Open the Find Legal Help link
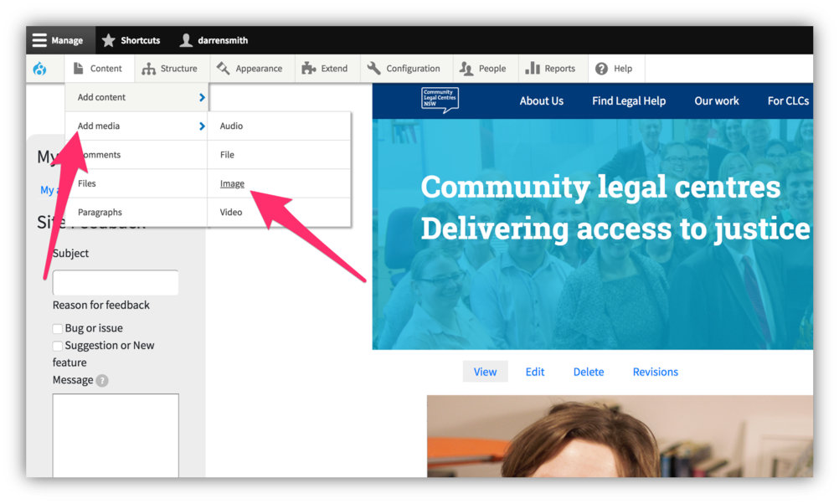This screenshot has height=504, width=839. (x=629, y=100)
